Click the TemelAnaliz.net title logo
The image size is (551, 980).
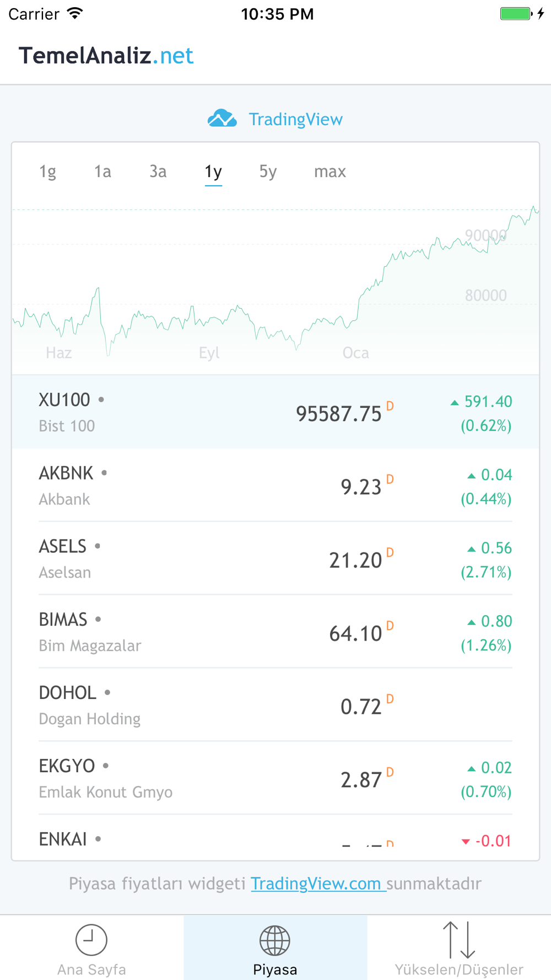click(x=106, y=56)
